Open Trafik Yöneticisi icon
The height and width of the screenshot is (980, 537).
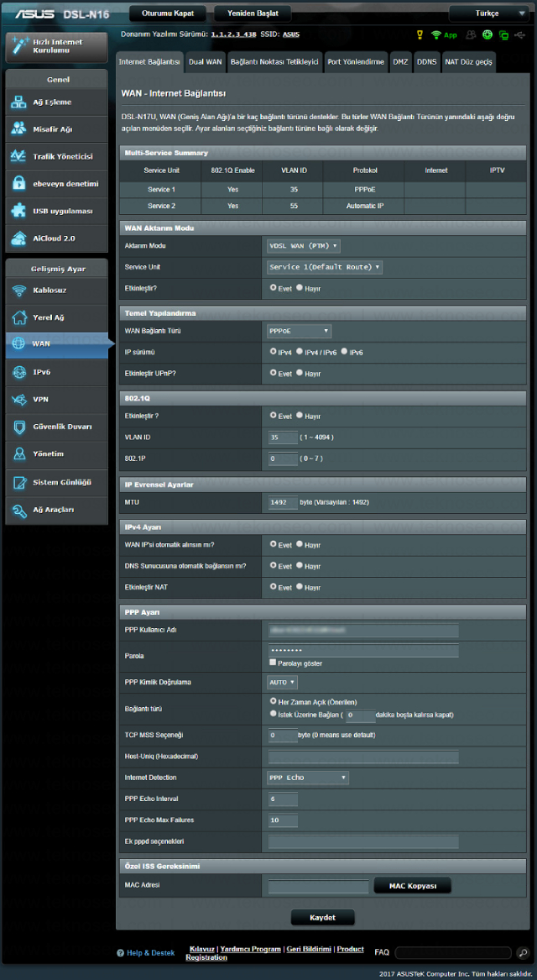click(18, 157)
